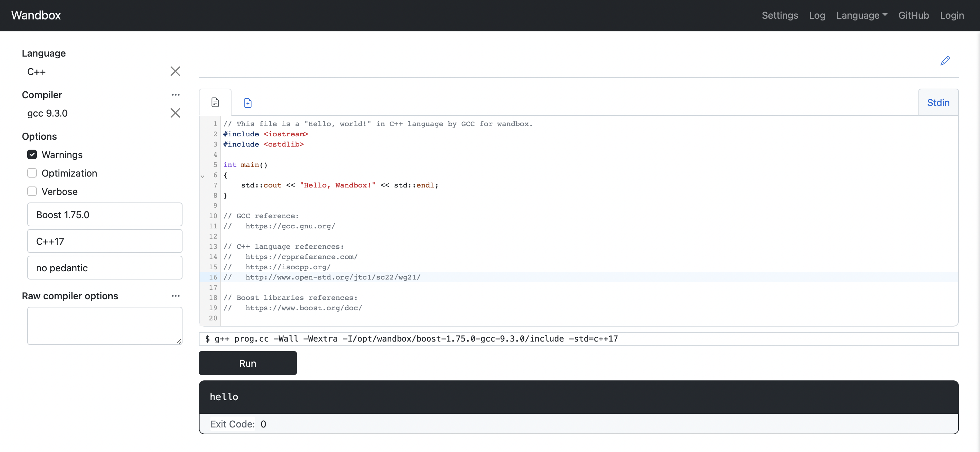The image size is (980, 452).
Task: Click the pencil edit title icon
Action: tap(945, 61)
